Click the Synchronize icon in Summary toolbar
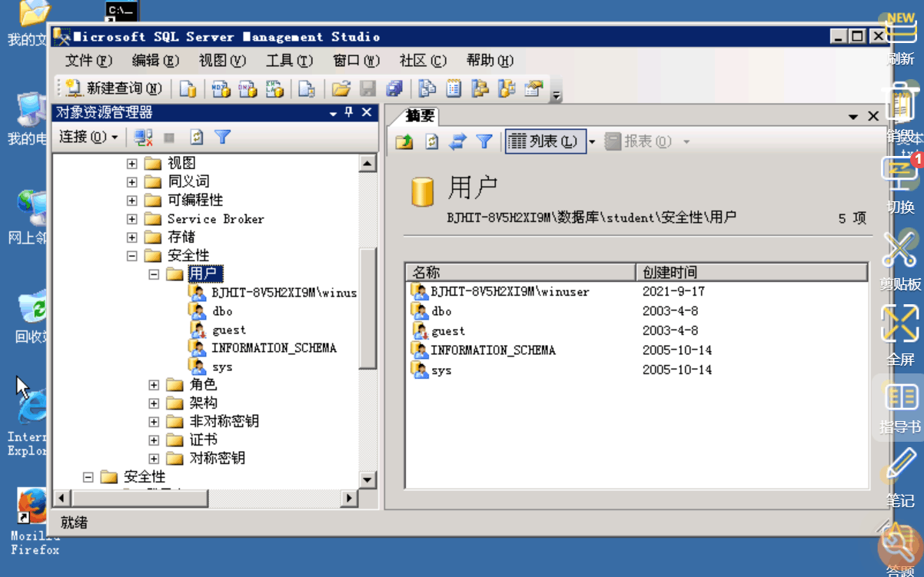The height and width of the screenshot is (577, 924). tap(457, 141)
